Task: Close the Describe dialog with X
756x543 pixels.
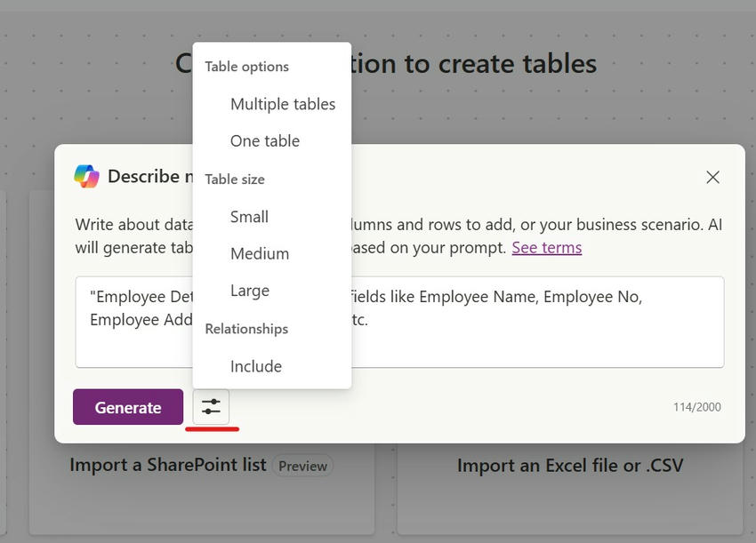Action: coord(712,177)
